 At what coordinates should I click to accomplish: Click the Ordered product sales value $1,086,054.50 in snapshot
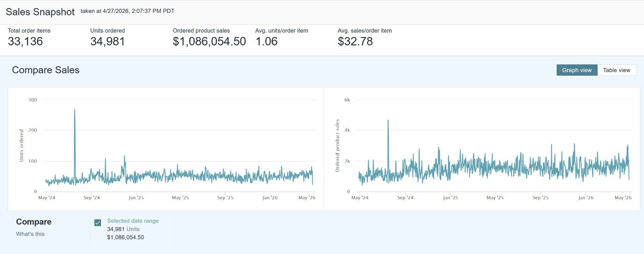(x=209, y=41)
